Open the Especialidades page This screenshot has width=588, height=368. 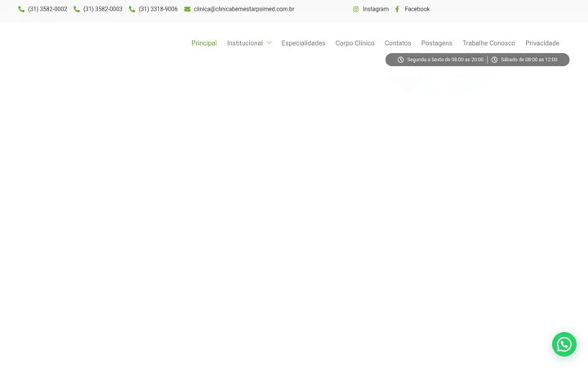click(303, 43)
